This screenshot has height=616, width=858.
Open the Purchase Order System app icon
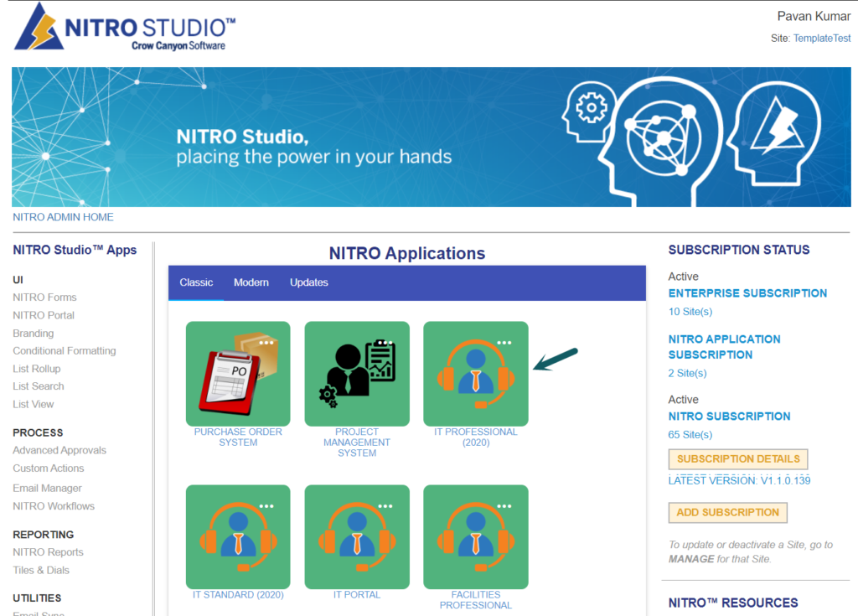tap(237, 374)
